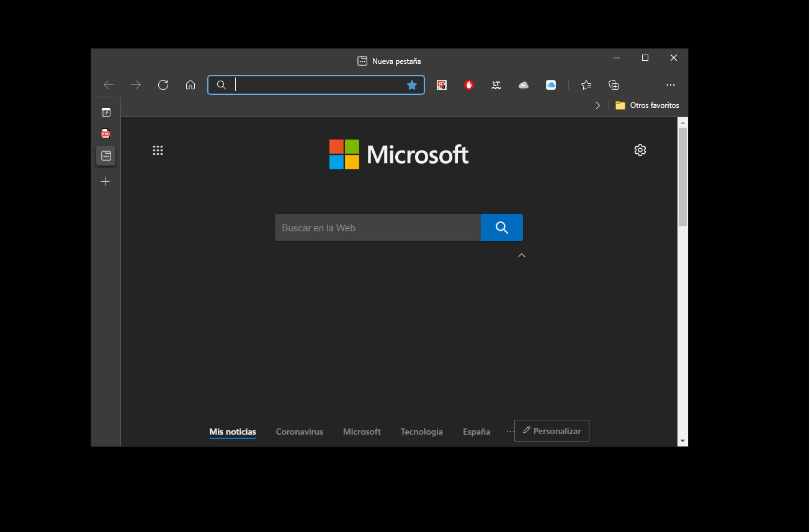Click the scrollbar down arrow
Screen dimensions: 809x532
[682, 441]
